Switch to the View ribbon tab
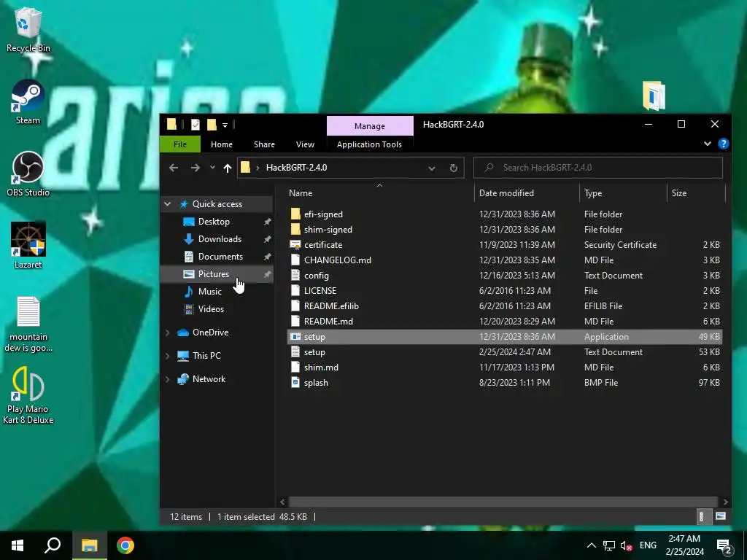Image resolution: width=747 pixels, height=560 pixels. point(305,144)
